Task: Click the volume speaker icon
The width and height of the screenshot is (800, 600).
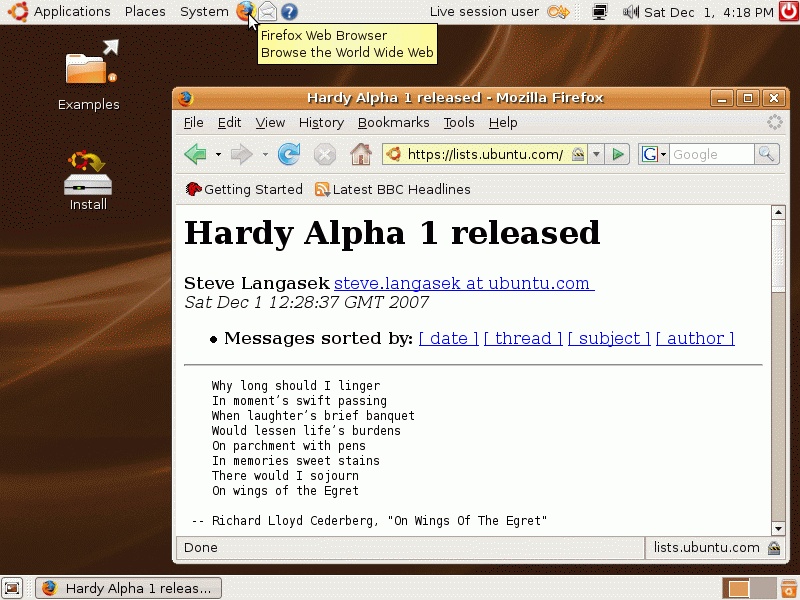Action: point(631,11)
